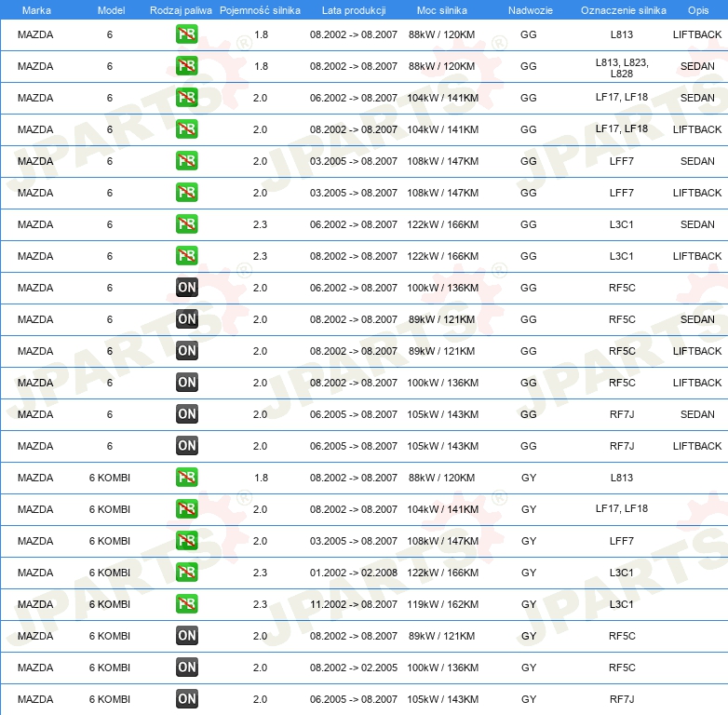Select the date range 01.2002 -> 02.2008
Viewport: 728px width, 715px height.
(354, 573)
